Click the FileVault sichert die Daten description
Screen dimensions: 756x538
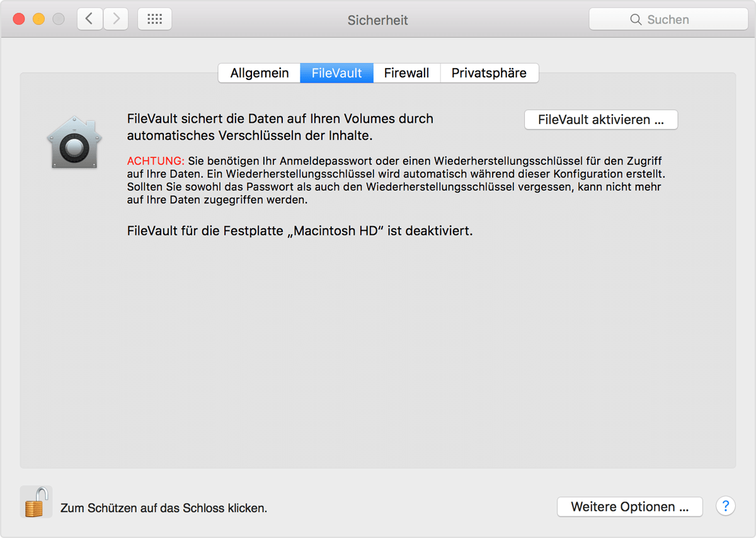280,127
